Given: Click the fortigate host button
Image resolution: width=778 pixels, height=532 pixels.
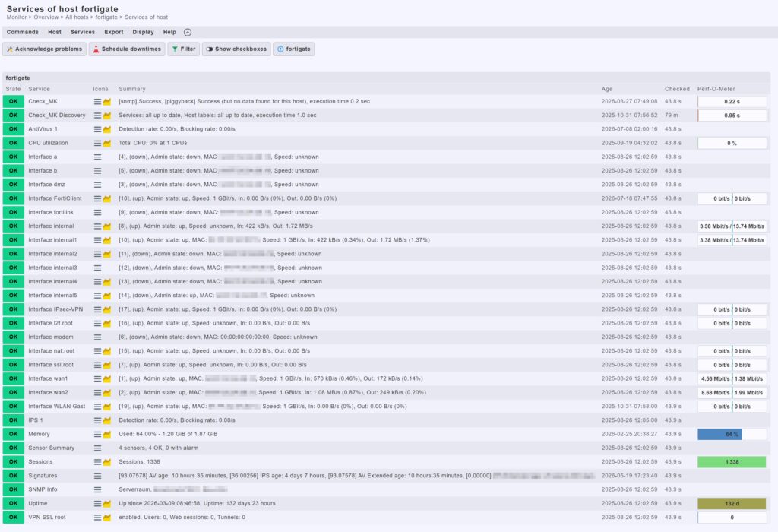Looking at the screenshot, I should (x=294, y=49).
